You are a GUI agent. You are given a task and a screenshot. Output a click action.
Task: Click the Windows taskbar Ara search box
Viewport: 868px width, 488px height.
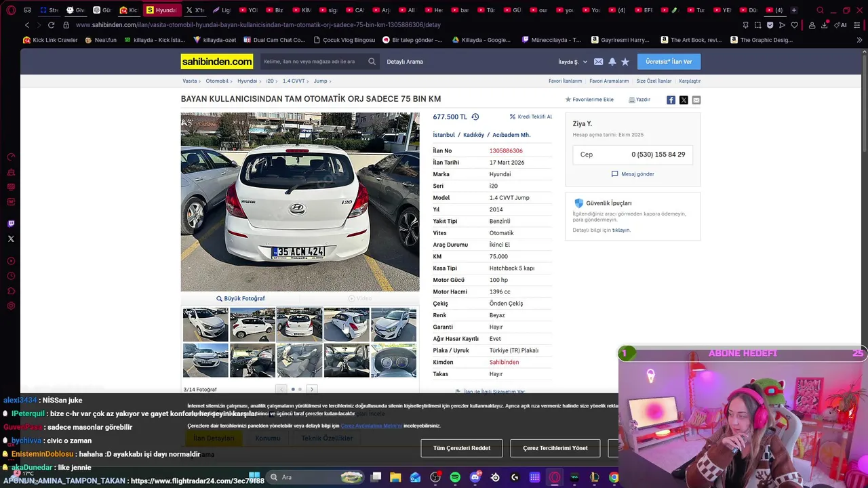[315, 477]
